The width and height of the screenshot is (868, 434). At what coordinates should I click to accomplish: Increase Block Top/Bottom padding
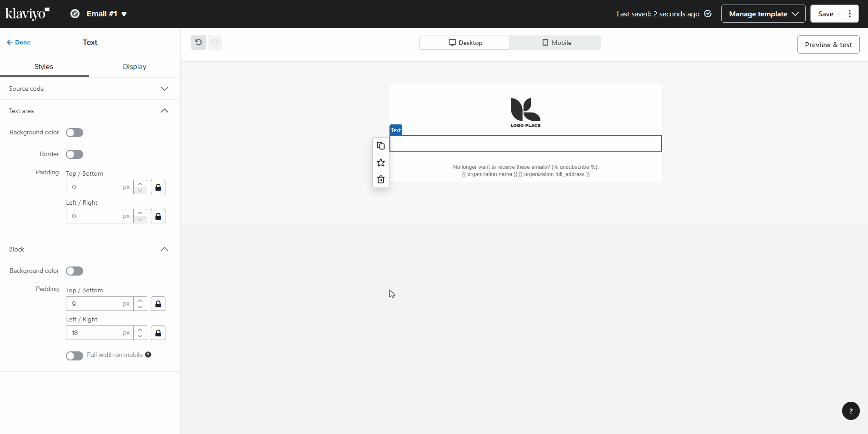[x=140, y=301]
